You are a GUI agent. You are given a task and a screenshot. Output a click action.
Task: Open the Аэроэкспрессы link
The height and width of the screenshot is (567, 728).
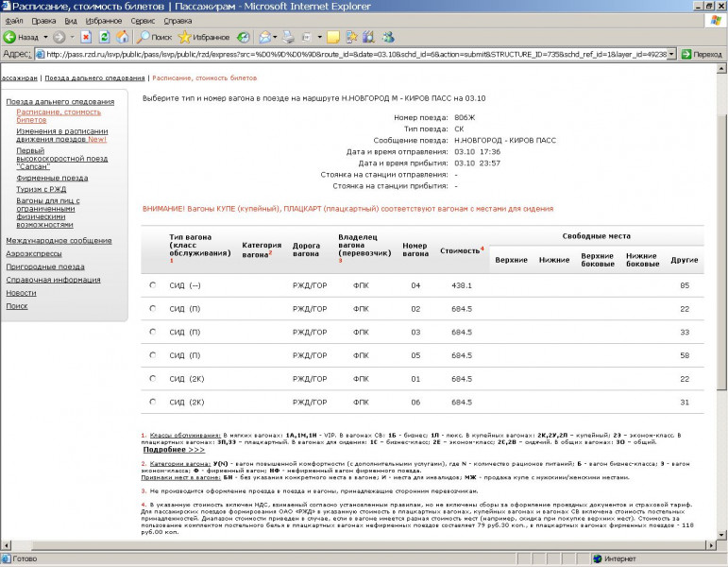click(33, 254)
